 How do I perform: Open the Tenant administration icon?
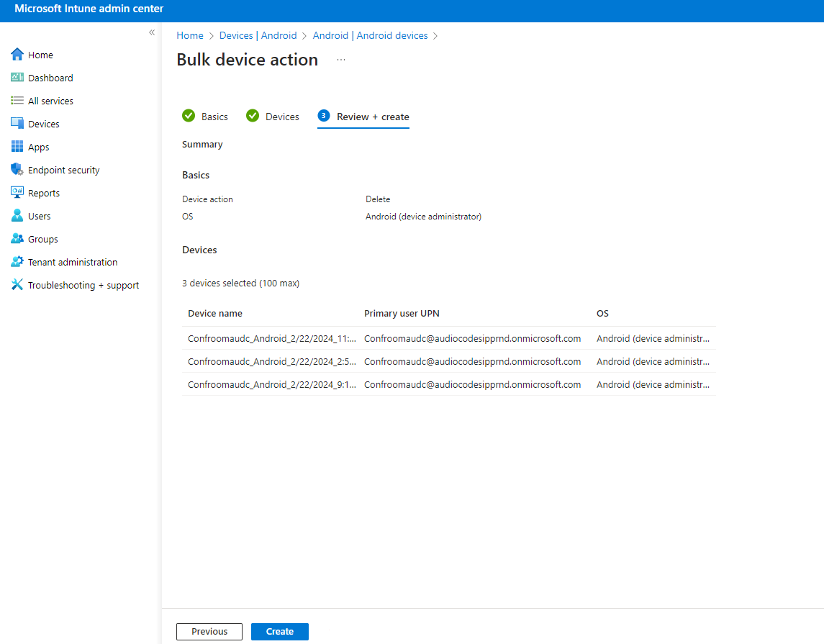pos(17,262)
